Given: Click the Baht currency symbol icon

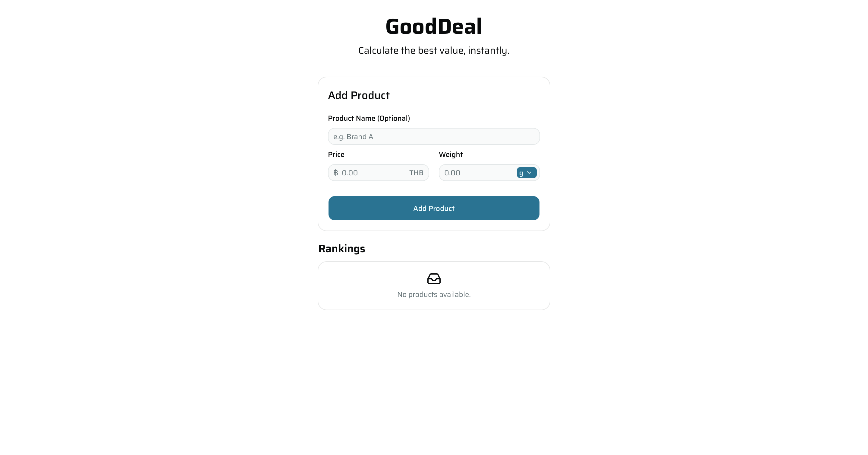Looking at the screenshot, I should point(336,173).
